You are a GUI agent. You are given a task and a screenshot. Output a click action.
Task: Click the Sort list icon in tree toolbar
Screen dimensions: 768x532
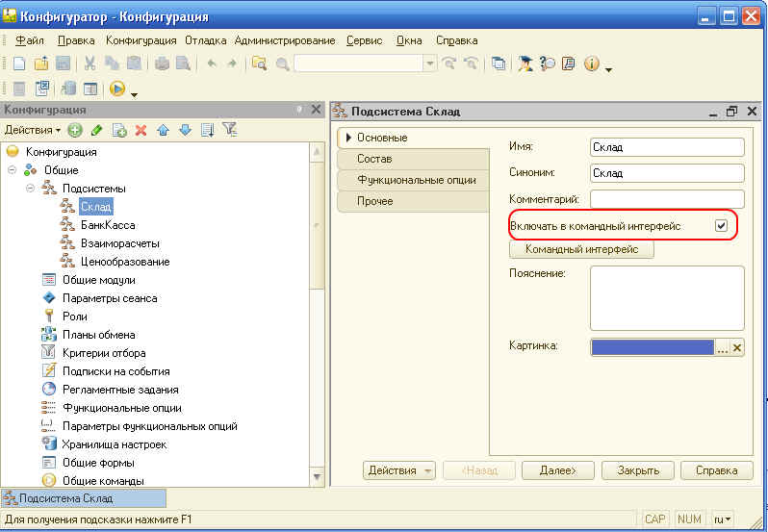[x=208, y=130]
